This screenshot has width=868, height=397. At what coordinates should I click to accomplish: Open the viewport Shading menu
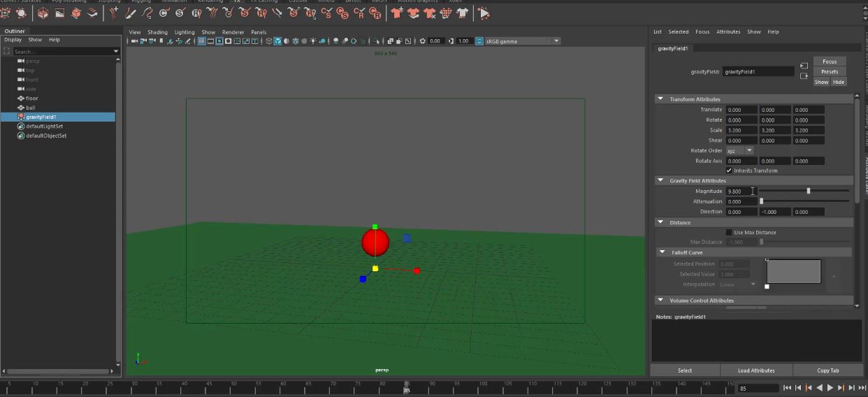pos(157,32)
